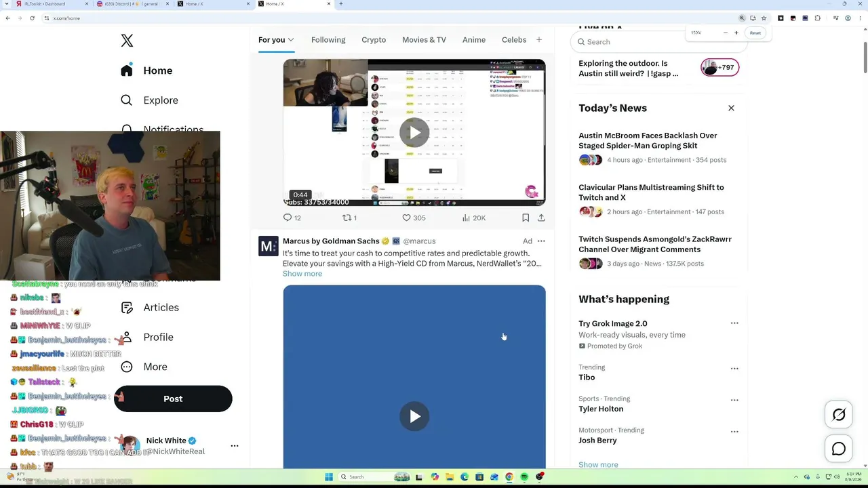This screenshot has height=488, width=868.
Task: Open options for Try Grok Image 2.0 trend
Action: pos(734,323)
